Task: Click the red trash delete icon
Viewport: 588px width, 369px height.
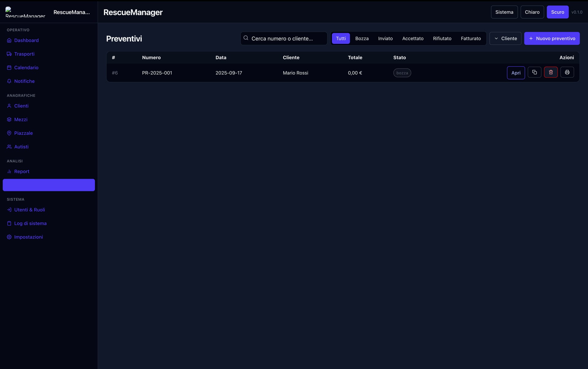Action: click(551, 72)
